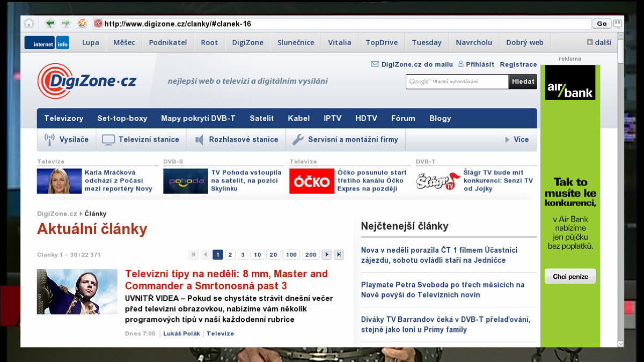Switch to the Měšec site tab
The width and height of the screenshot is (644, 362).
click(x=125, y=42)
